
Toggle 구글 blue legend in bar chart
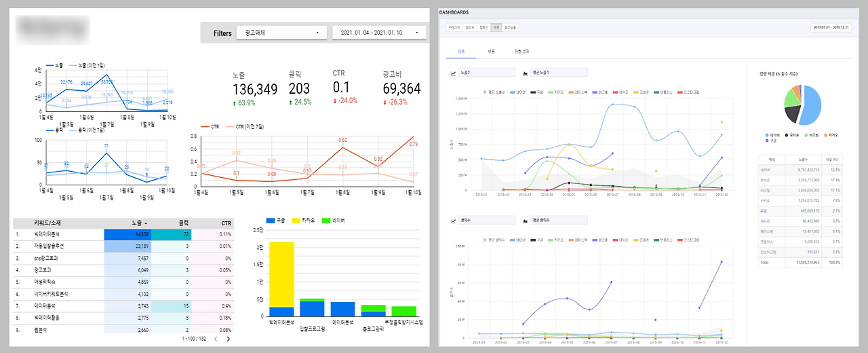coord(276,220)
